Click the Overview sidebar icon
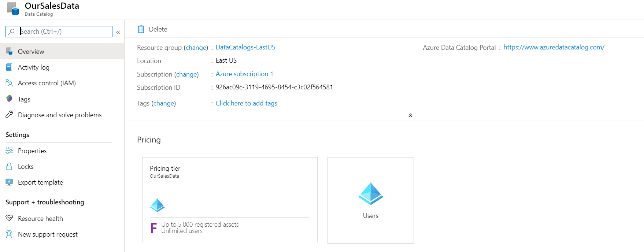 click(9, 51)
